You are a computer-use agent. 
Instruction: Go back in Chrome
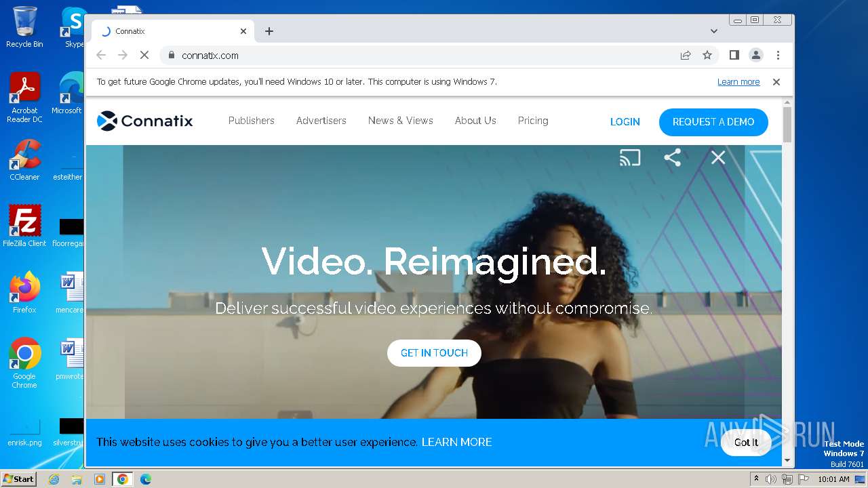[x=101, y=56]
